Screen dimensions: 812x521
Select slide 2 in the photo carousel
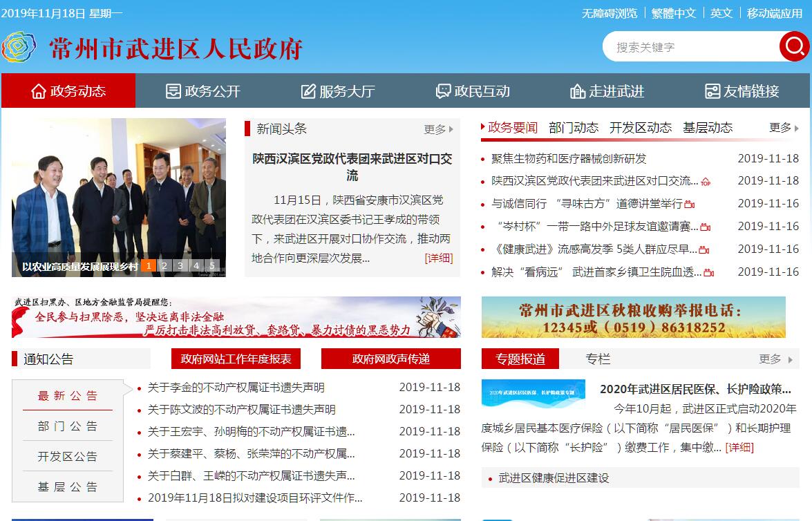[x=164, y=265]
